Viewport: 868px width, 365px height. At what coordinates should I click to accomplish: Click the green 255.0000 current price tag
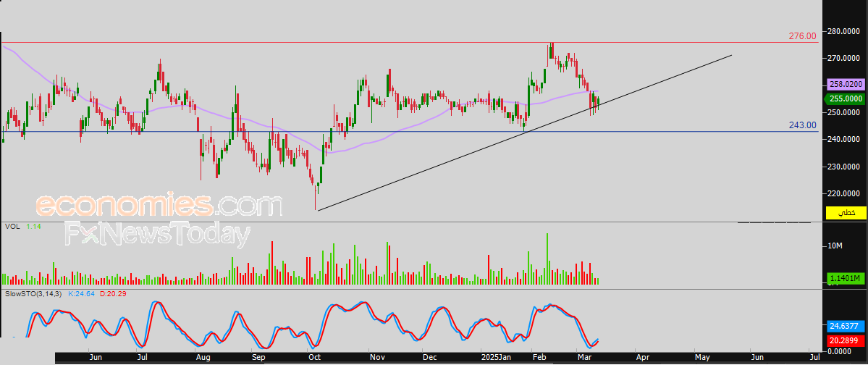[x=846, y=98]
